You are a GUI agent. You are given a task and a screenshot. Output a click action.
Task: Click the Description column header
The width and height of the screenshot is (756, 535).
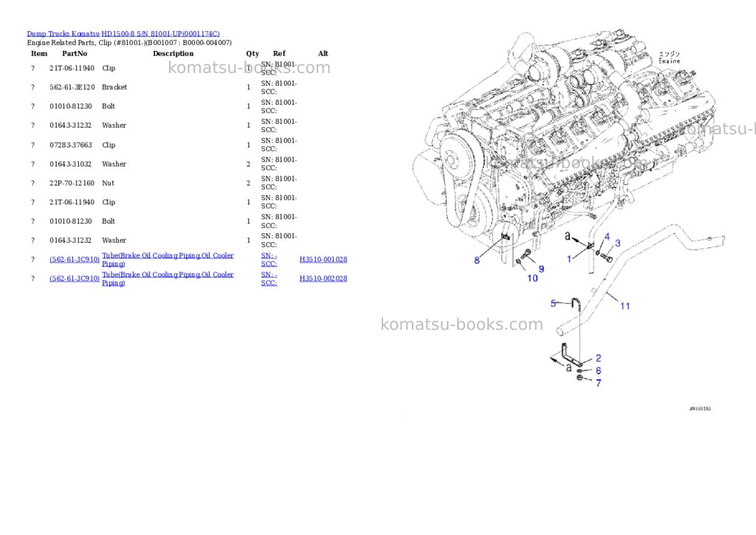(173, 53)
